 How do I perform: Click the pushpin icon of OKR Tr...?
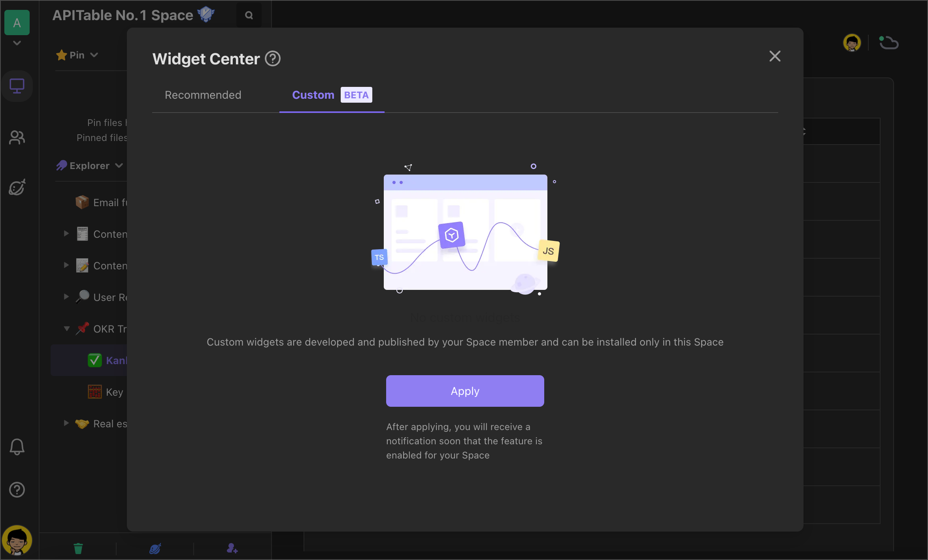pos(82,329)
